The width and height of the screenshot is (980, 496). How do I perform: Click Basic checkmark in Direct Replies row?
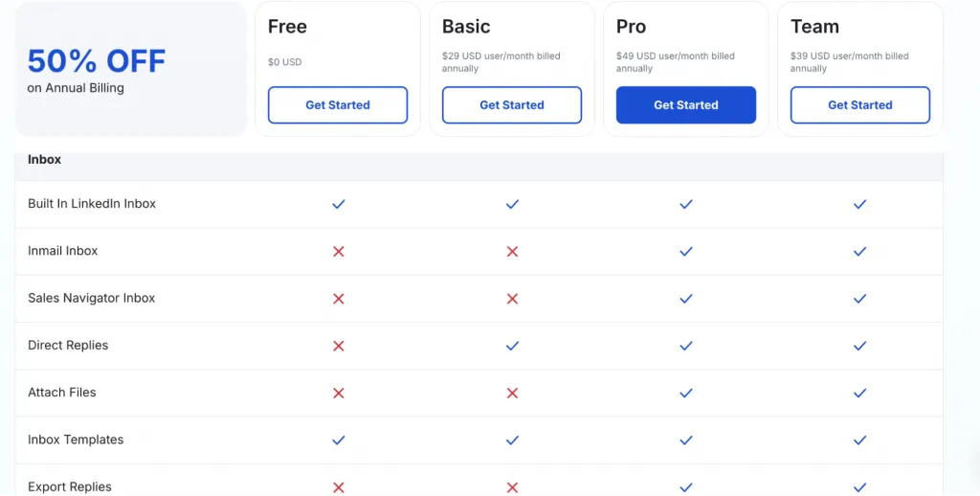point(512,346)
